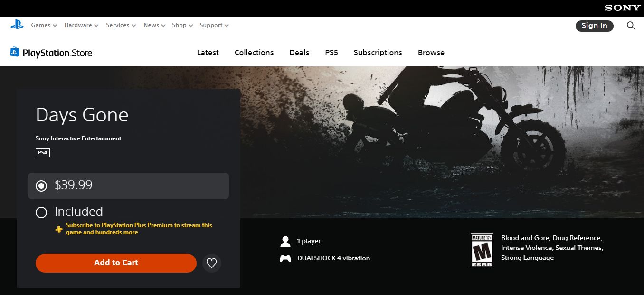Viewport: 644px width, 295px height.
Task: Click the PlayStation logo icon
Action: click(x=17, y=25)
